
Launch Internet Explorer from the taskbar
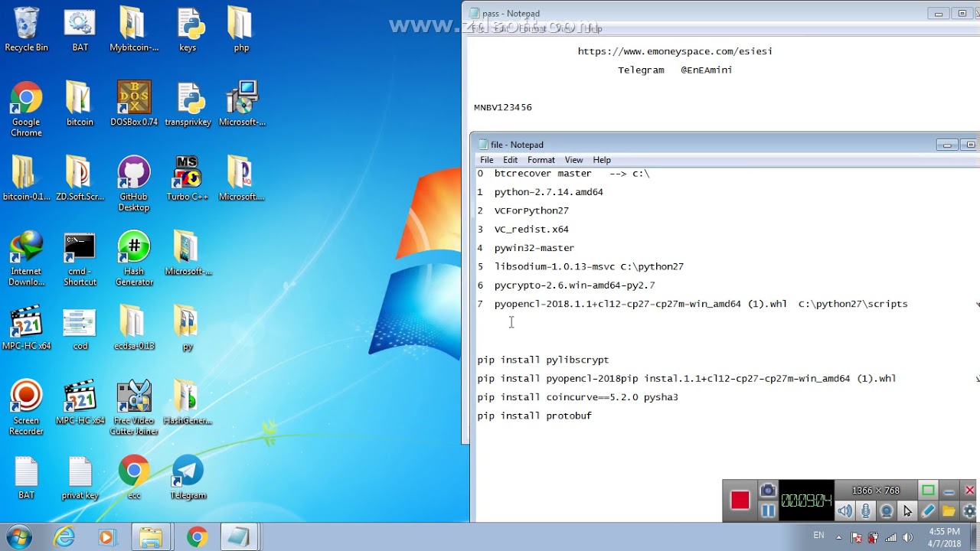(64, 538)
